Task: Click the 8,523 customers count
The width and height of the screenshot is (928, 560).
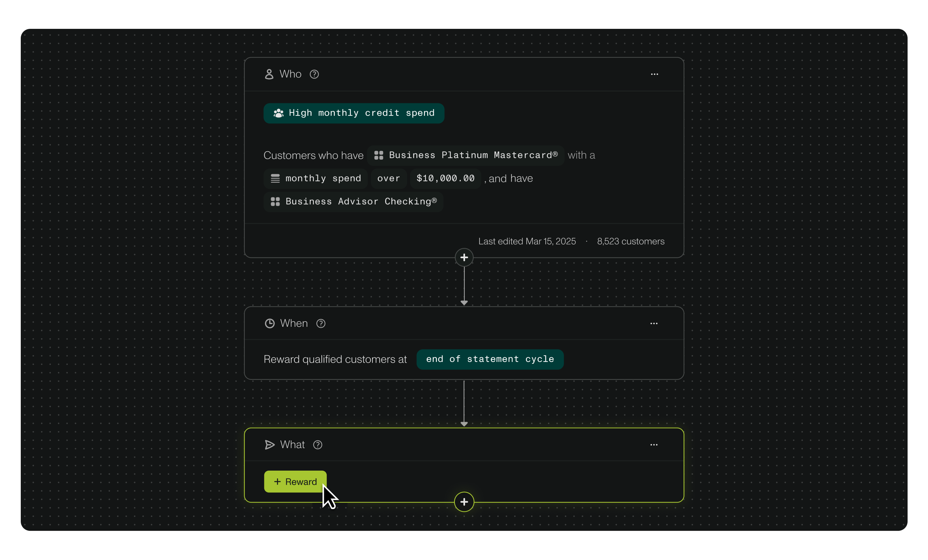Action: (631, 241)
